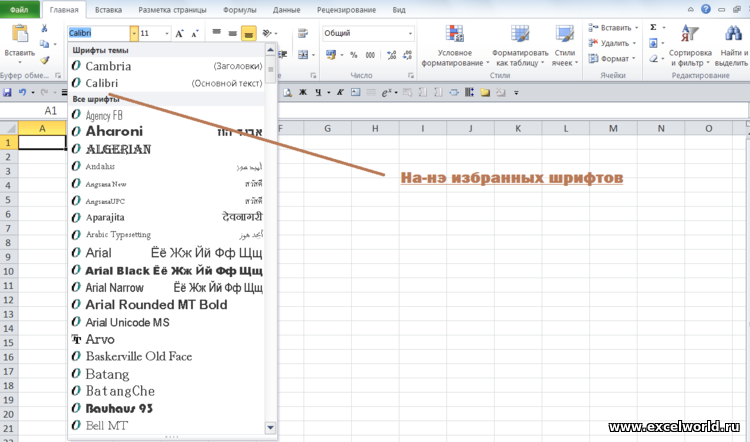Click the Merge and Center icon
The width and height of the screenshot is (750, 442).
pos(303,55)
